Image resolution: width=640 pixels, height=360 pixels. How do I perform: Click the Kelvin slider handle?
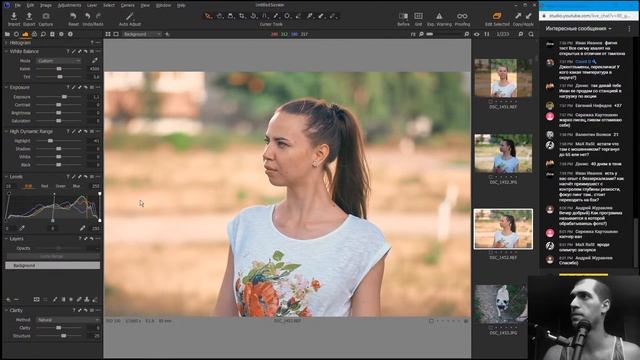click(59, 69)
